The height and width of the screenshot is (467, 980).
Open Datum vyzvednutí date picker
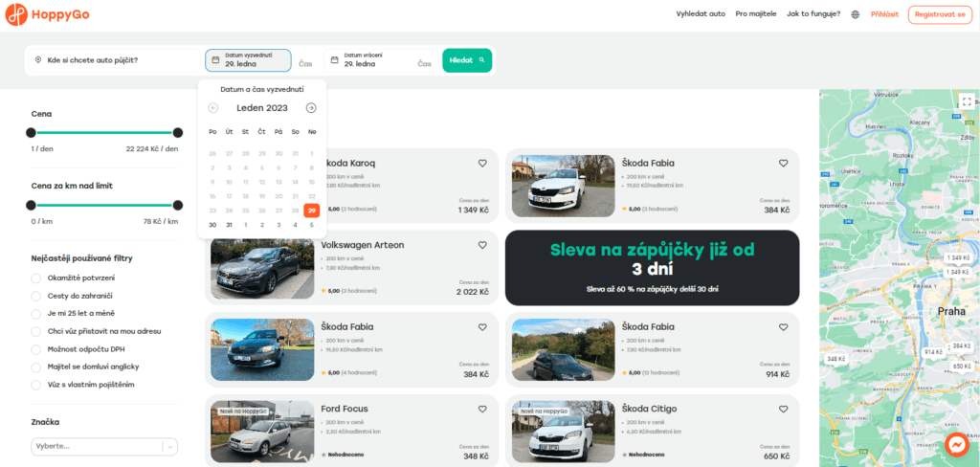pos(248,60)
